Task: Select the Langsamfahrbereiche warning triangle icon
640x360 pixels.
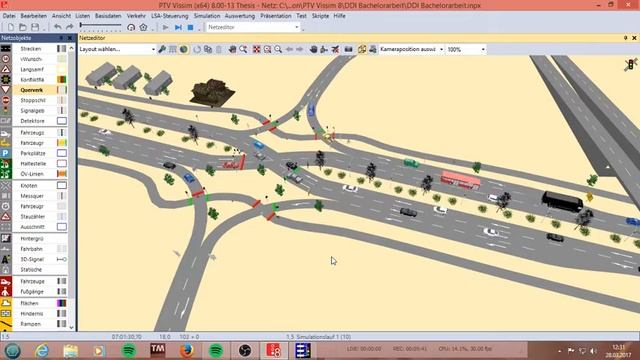Action: pyautogui.click(x=6, y=69)
